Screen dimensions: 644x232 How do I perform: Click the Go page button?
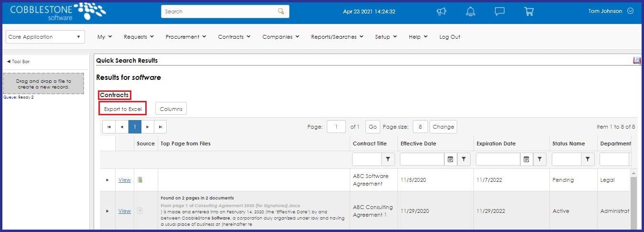[x=373, y=127]
